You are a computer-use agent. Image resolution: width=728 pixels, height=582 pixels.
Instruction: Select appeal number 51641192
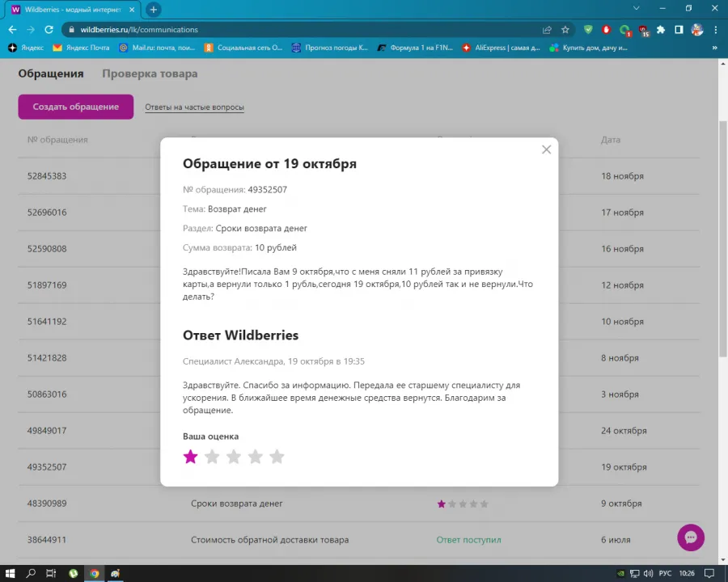47,322
